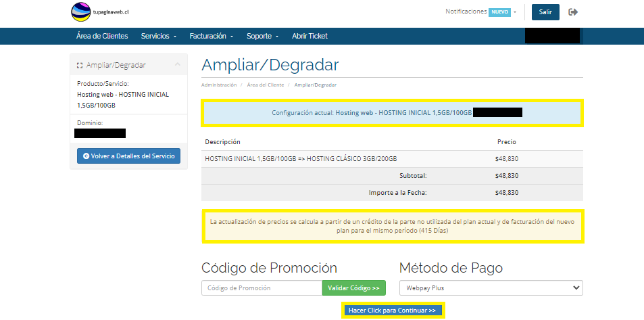Image resolution: width=644 pixels, height=320 pixels.
Task: Open the Facturación menu
Action: (x=211, y=36)
